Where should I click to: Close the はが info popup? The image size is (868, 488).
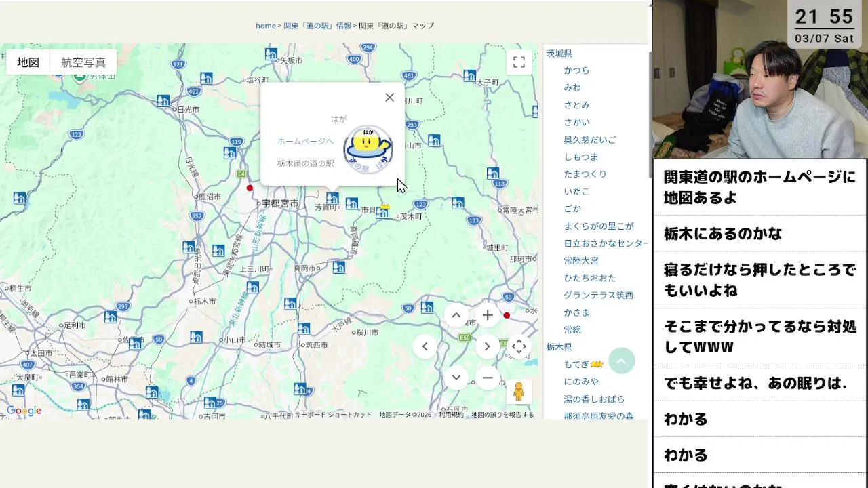click(389, 98)
